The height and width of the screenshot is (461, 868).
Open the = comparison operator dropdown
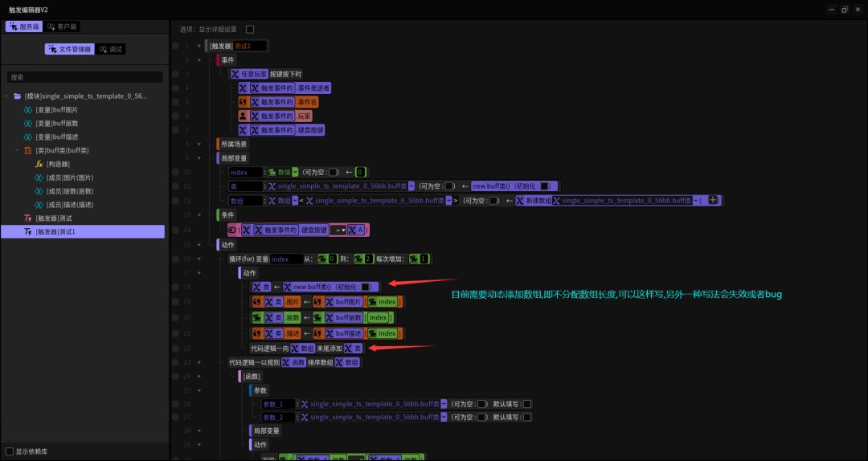tap(338, 230)
